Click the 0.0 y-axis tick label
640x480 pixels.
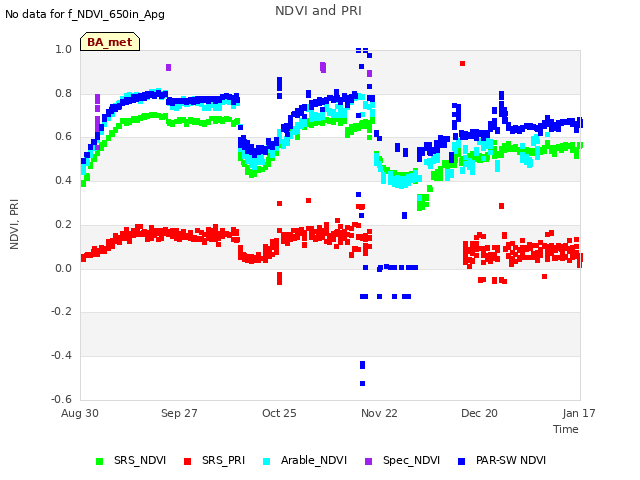click(63, 268)
